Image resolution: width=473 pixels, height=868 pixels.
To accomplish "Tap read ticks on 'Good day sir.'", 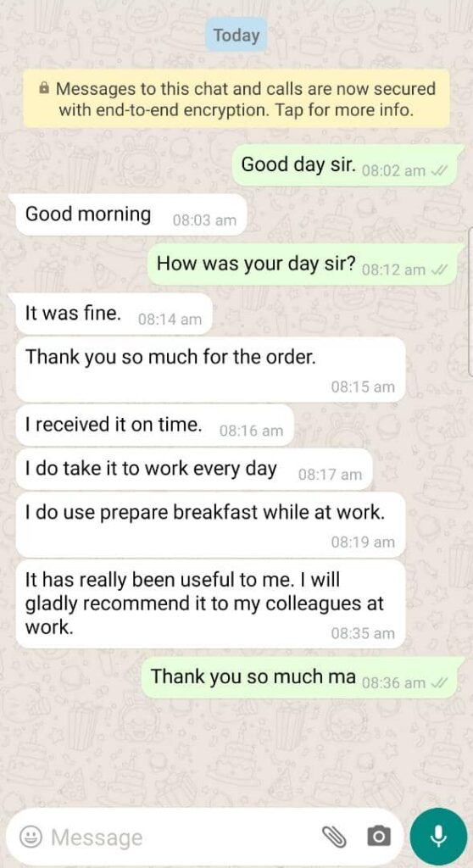I will (442, 170).
